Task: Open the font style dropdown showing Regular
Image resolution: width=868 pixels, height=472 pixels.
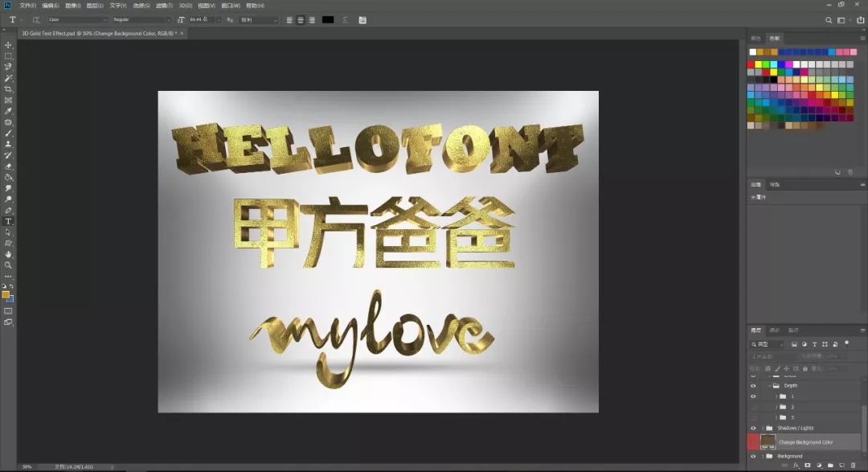Action: (141, 19)
